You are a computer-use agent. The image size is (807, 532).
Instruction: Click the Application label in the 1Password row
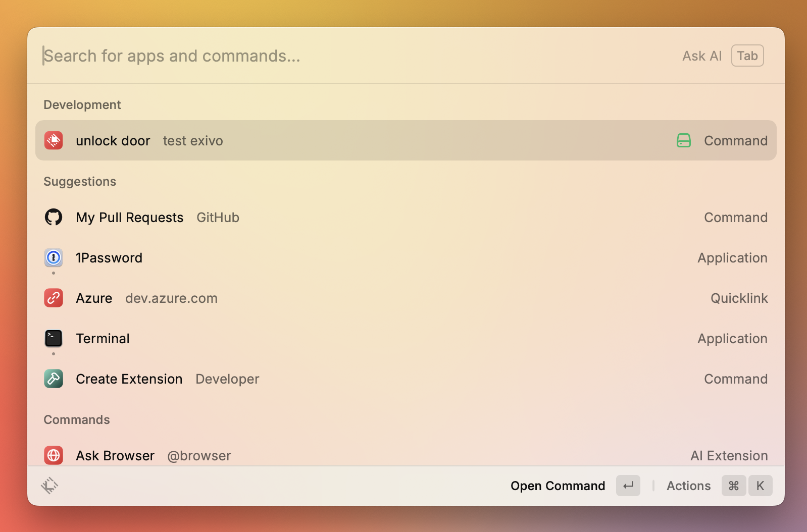[x=732, y=258]
